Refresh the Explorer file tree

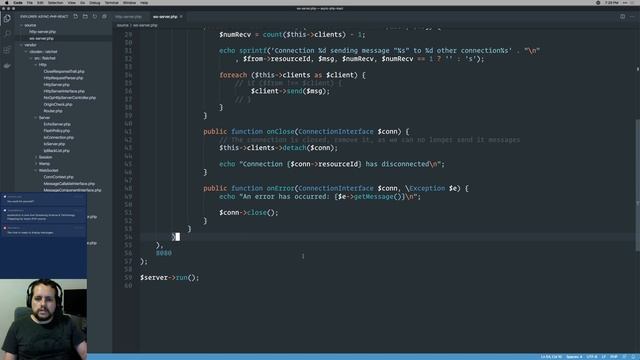[x=95, y=17]
